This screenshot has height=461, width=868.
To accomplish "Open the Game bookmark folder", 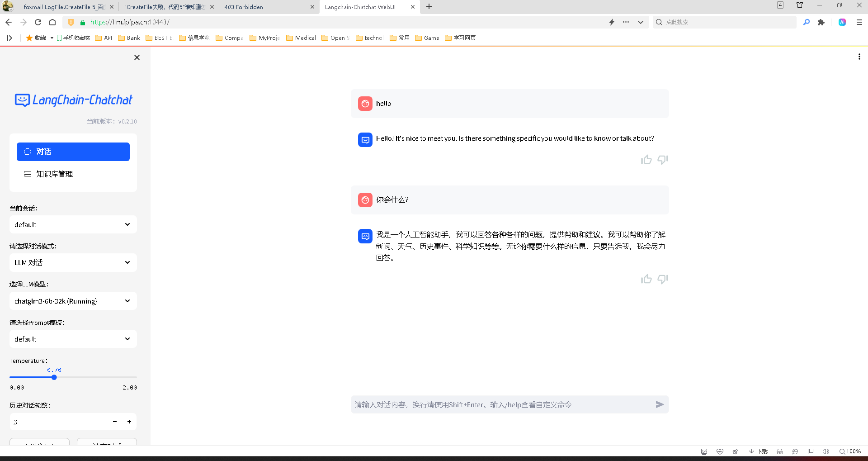I will click(427, 38).
